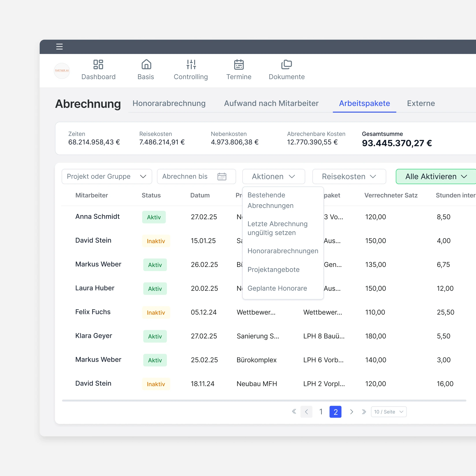Click the horizontal table scrollbar
Image resolution: width=476 pixels, height=476 pixels.
tap(264, 401)
